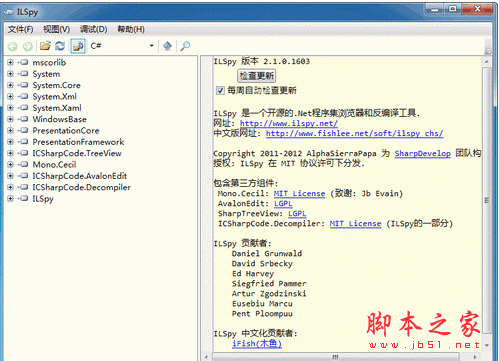499x361 pixels.
Task: Open the AvalonEdit LGPL link
Action: pos(283,203)
